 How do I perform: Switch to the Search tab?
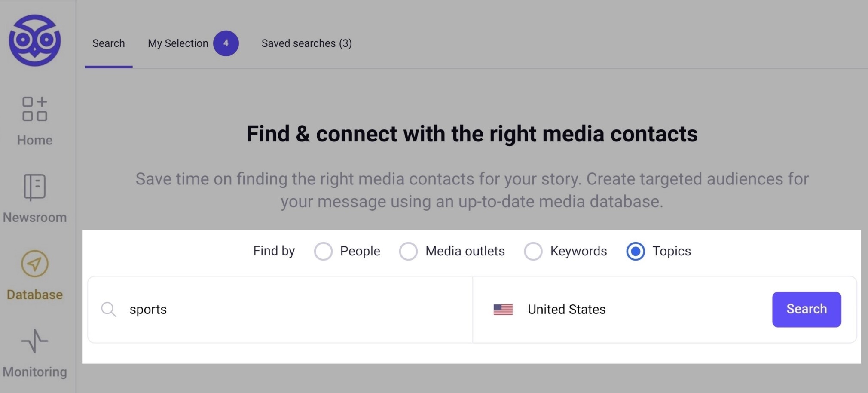click(109, 43)
